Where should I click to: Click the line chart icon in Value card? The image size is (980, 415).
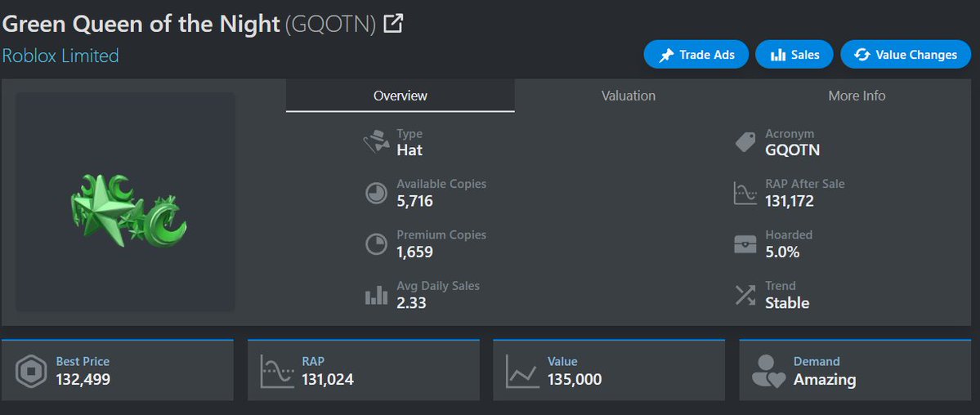pyautogui.click(x=522, y=371)
